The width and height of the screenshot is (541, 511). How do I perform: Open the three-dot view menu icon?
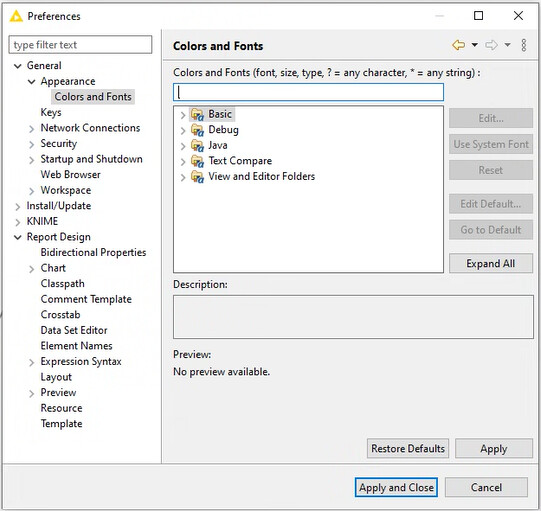pos(523,45)
